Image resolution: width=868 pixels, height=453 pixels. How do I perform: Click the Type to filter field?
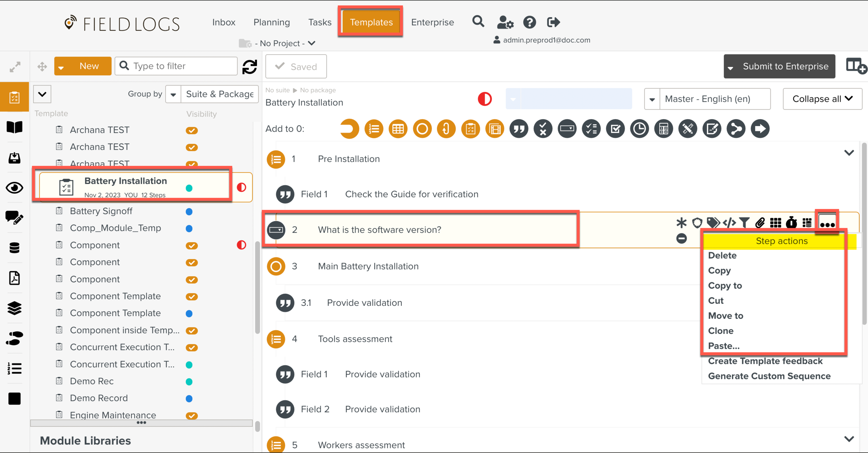point(176,66)
